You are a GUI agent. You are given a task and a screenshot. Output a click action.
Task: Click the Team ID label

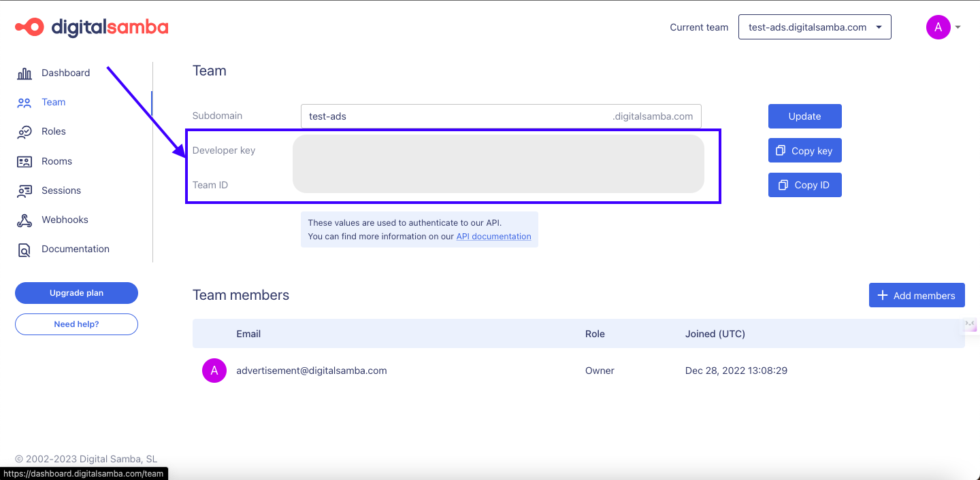coord(210,185)
